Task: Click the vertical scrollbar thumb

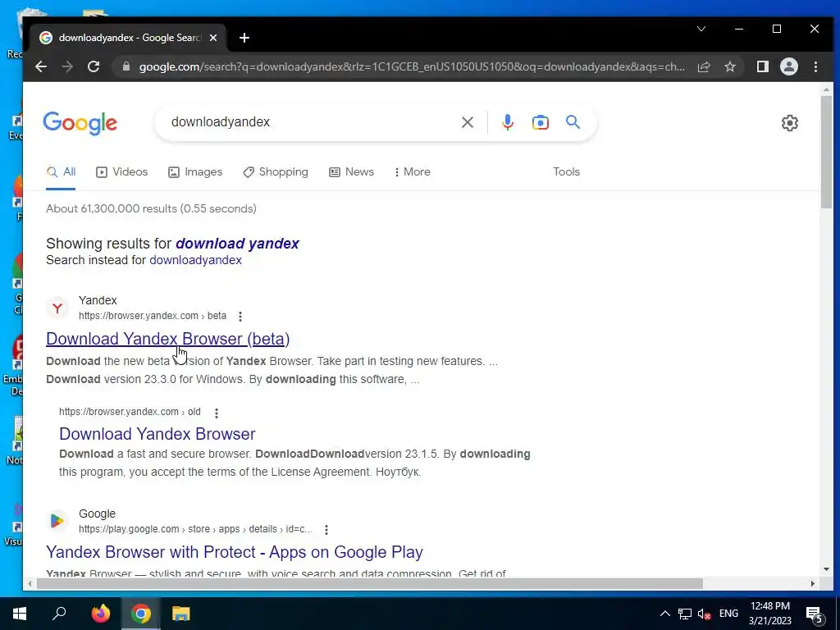Action: click(826, 153)
